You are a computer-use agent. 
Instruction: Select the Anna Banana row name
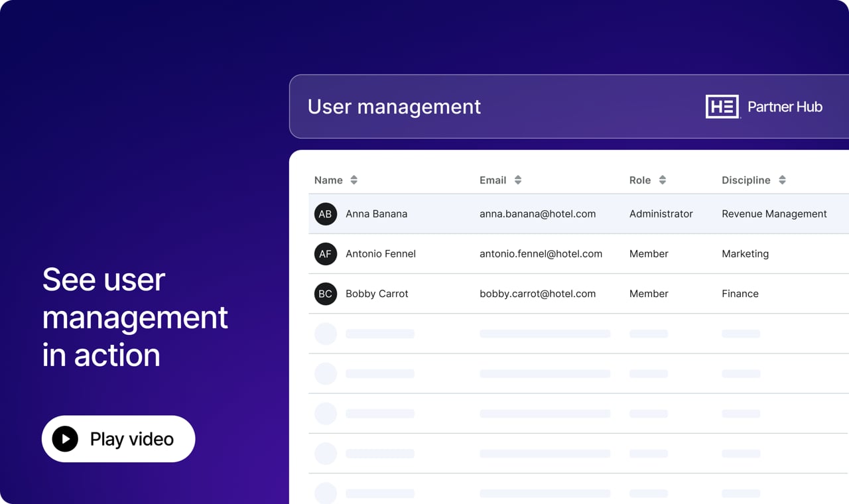click(377, 214)
